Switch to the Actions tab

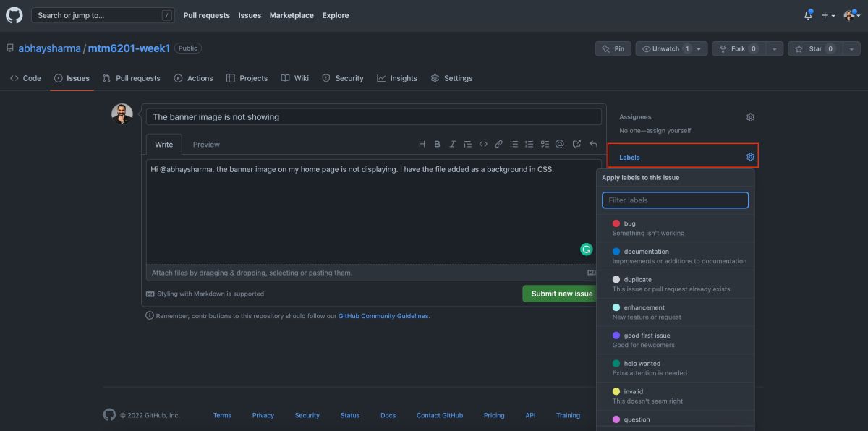click(x=193, y=78)
